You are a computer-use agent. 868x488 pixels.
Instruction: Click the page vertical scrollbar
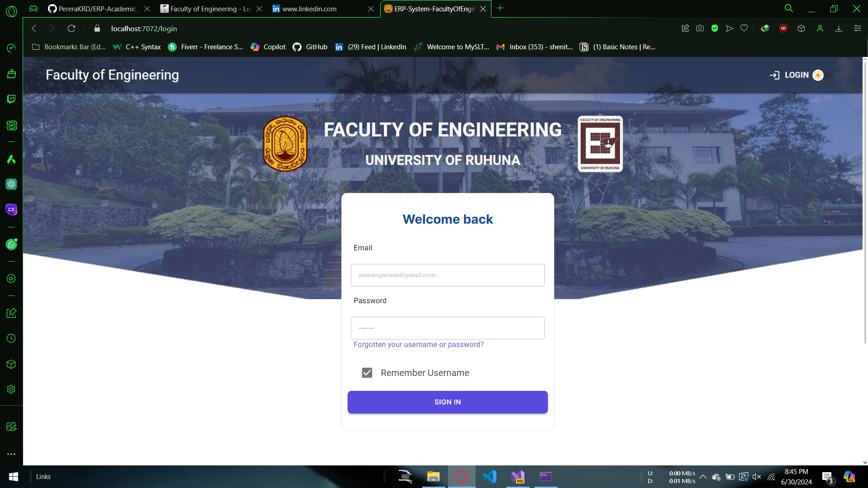(865, 203)
